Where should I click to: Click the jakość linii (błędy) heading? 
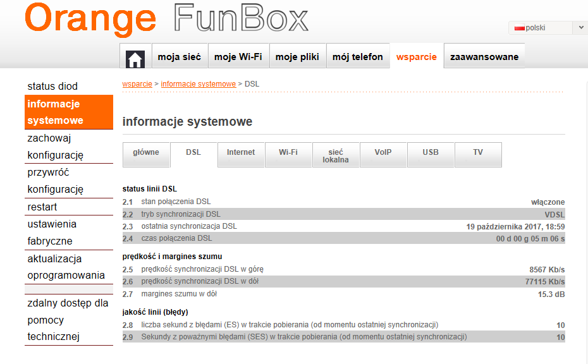pyautogui.click(x=156, y=312)
